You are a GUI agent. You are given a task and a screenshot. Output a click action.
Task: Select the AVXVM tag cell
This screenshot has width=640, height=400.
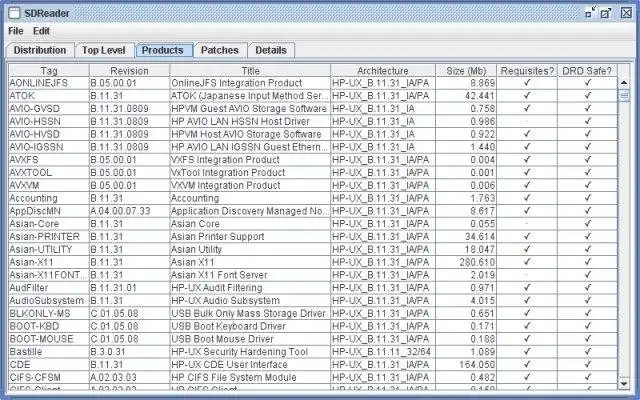[49, 185]
